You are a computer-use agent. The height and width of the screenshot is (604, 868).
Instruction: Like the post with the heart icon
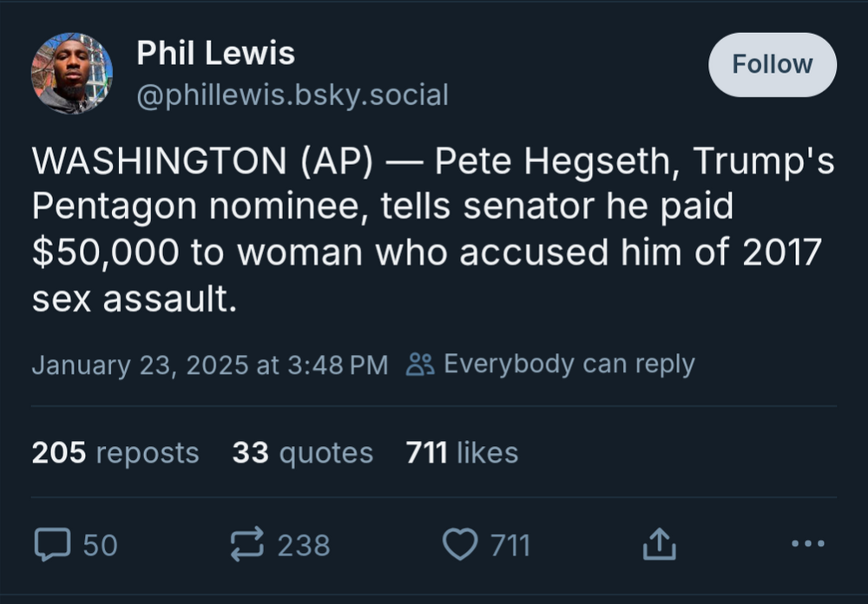tap(461, 545)
